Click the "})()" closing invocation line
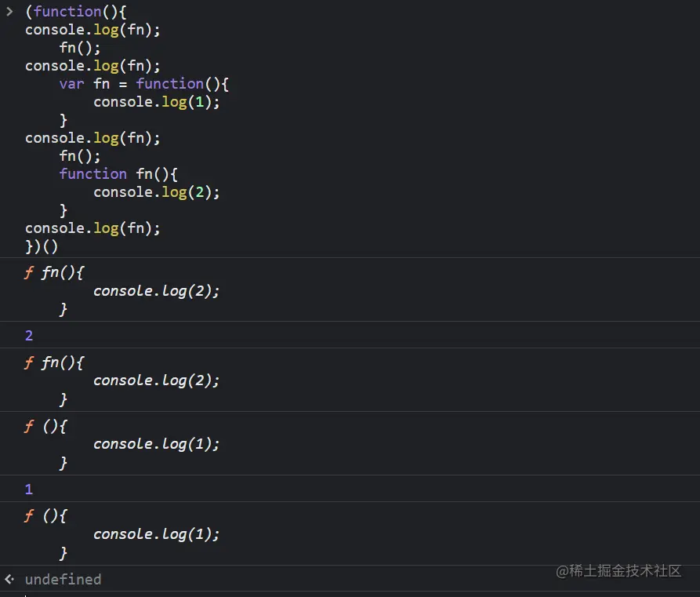 click(x=42, y=246)
